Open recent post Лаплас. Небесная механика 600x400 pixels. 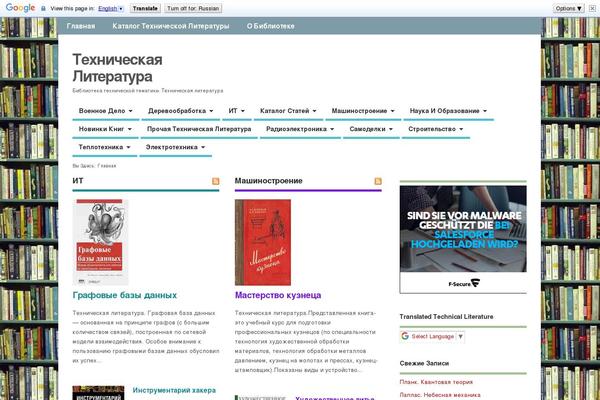coord(440,395)
